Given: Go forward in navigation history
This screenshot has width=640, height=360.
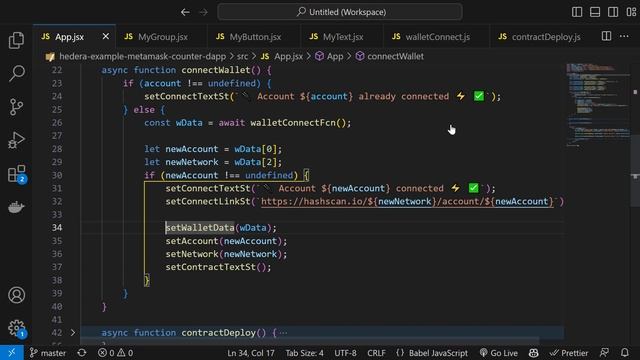Looking at the screenshot, I should [x=203, y=12].
